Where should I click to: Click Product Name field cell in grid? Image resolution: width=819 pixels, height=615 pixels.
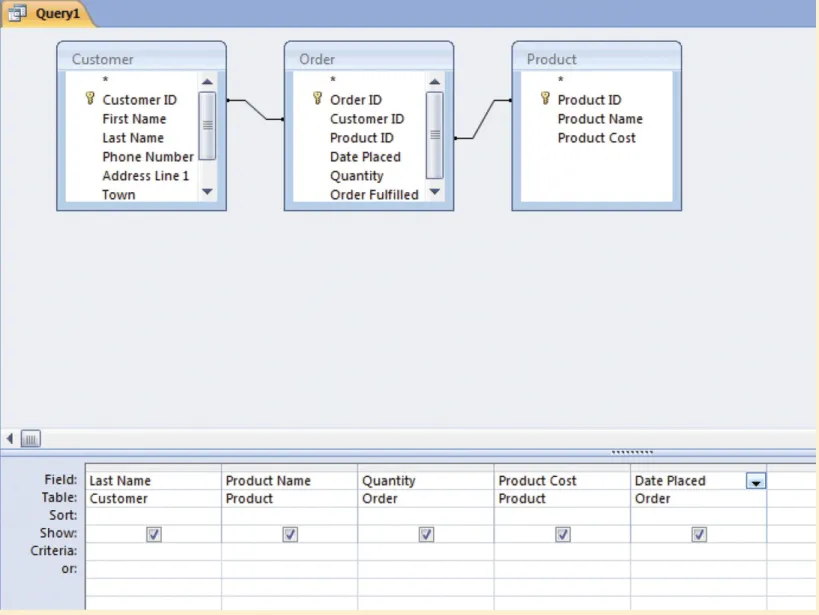click(x=290, y=481)
